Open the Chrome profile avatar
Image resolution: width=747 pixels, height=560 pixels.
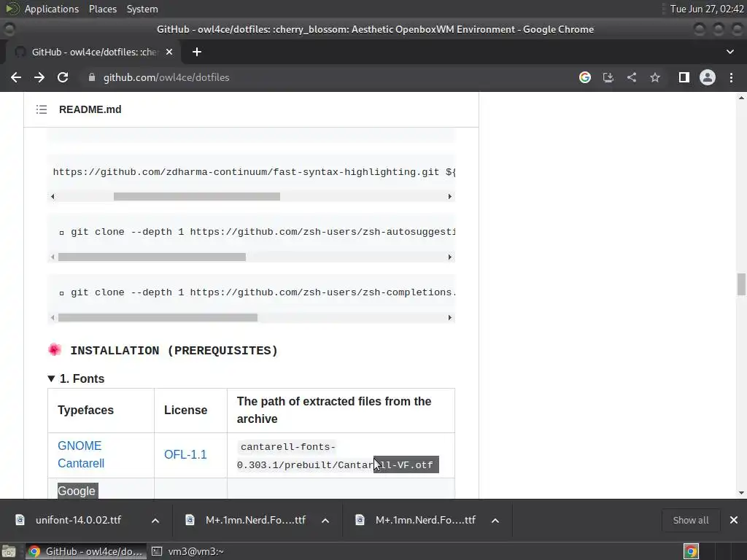(x=708, y=77)
